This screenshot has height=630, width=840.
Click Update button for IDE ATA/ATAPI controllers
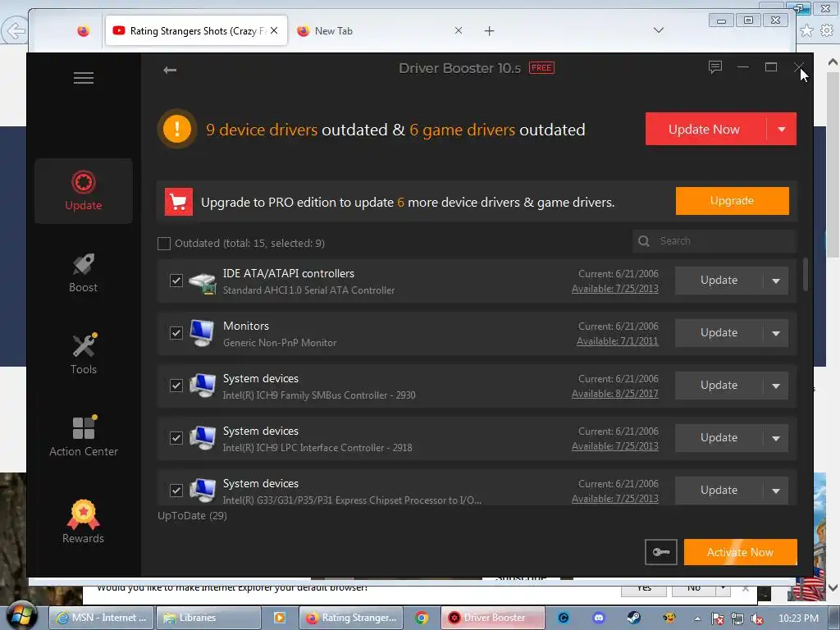(x=719, y=281)
